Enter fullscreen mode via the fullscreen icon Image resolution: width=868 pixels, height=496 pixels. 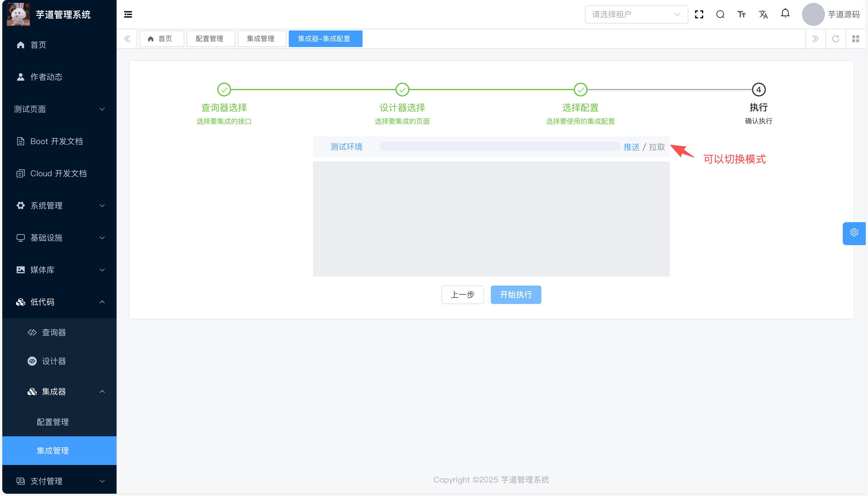pos(699,14)
